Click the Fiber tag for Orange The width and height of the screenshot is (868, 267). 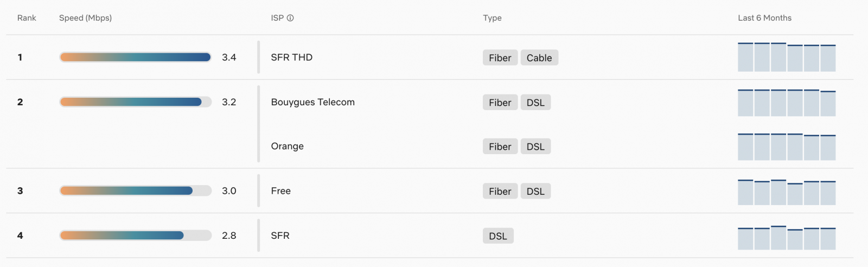pyautogui.click(x=500, y=147)
